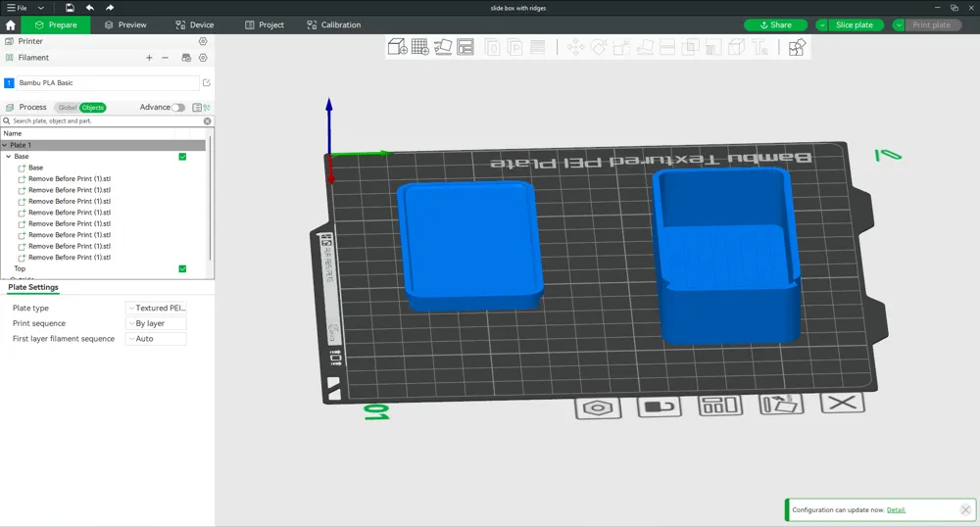This screenshot has width=980, height=527.
Task: Open the Plate type dropdown
Action: point(156,308)
